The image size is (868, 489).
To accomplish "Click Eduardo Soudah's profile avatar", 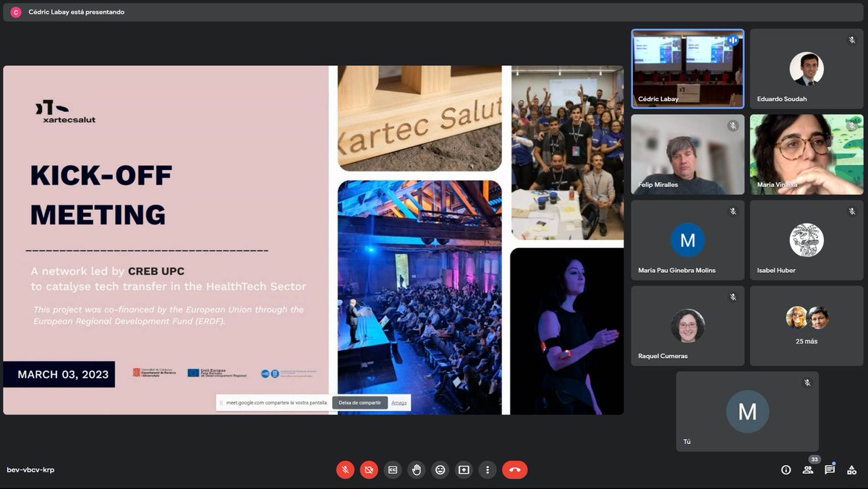I will [x=807, y=69].
